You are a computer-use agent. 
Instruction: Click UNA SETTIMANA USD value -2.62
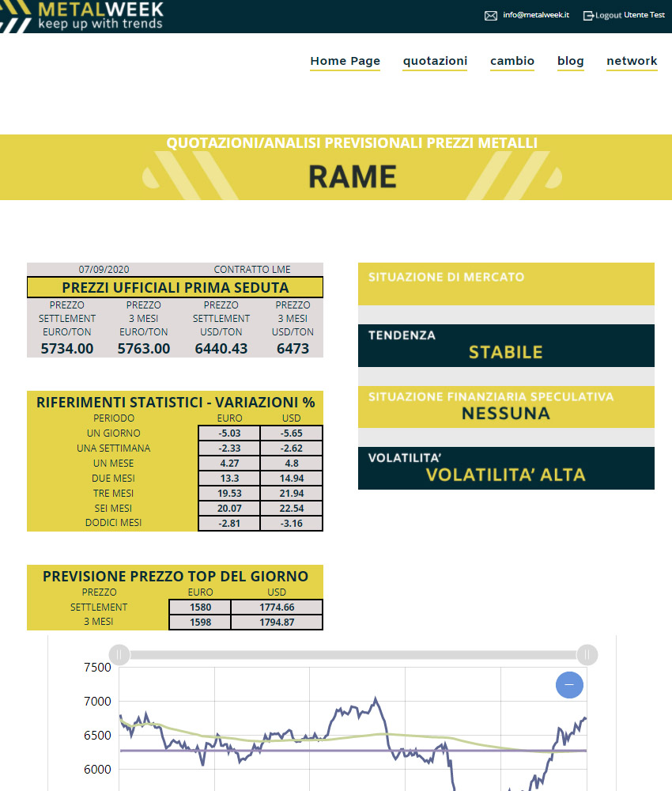point(292,448)
